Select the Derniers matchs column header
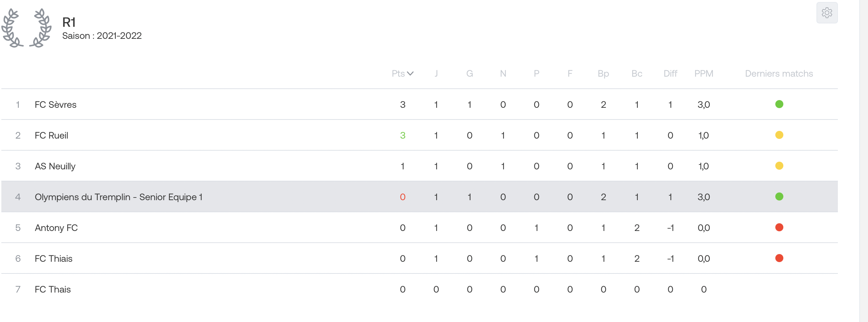Screen dimensions: 868x322 click(779, 74)
